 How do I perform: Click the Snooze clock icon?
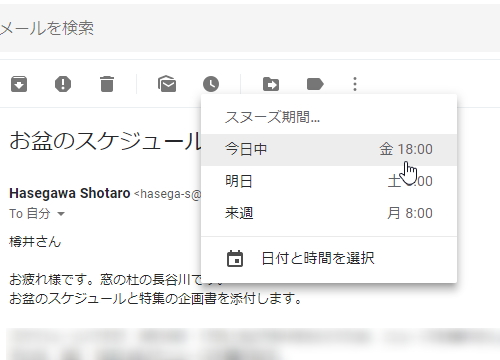point(211,84)
